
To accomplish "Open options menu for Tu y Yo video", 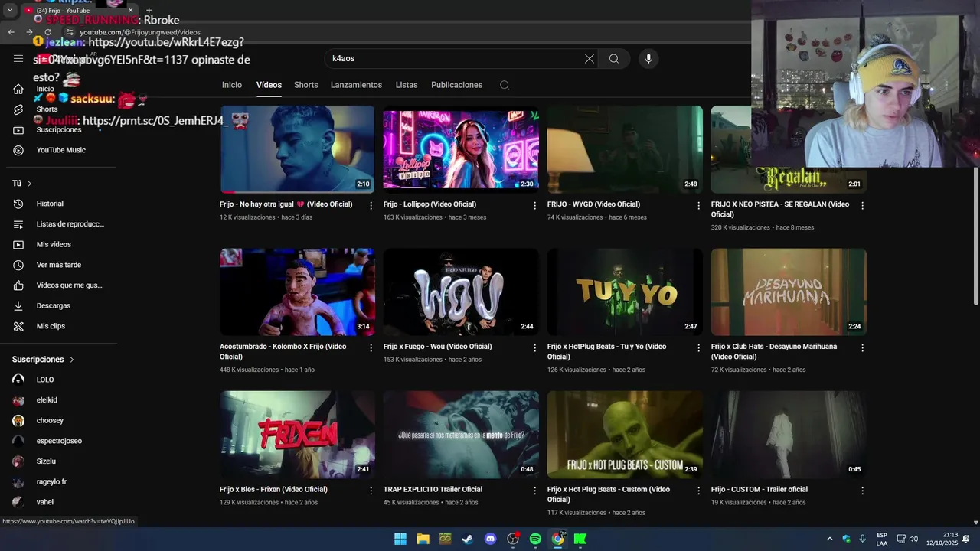I will (698, 347).
